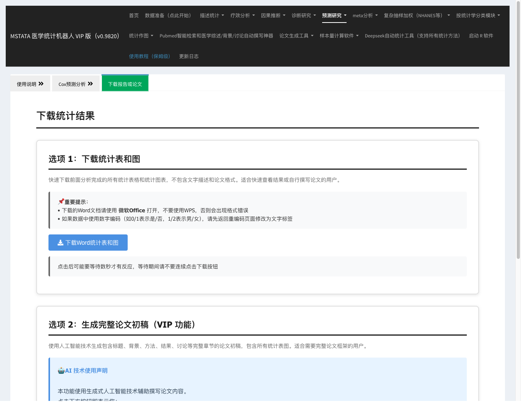The width and height of the screenshot is (521, 420).
Task: Open the 样本量计算软件 dropdown
Action: pyautogui.click(x=339, y=36)
